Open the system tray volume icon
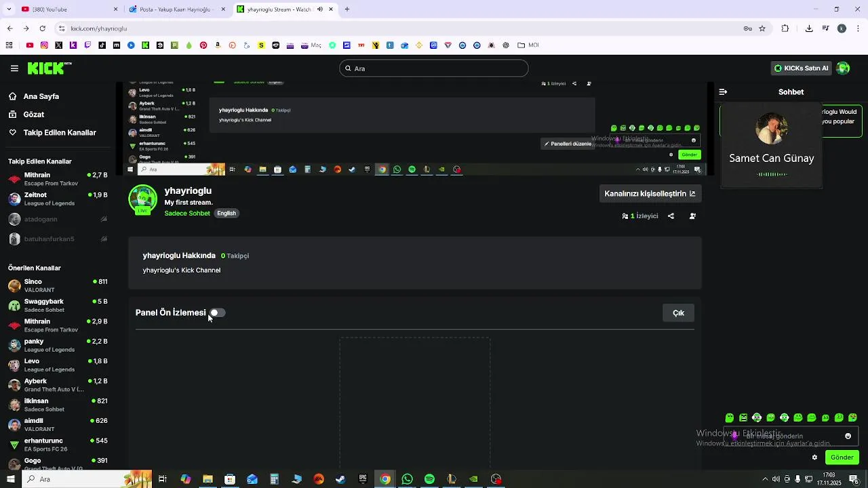 pos(776,479)
